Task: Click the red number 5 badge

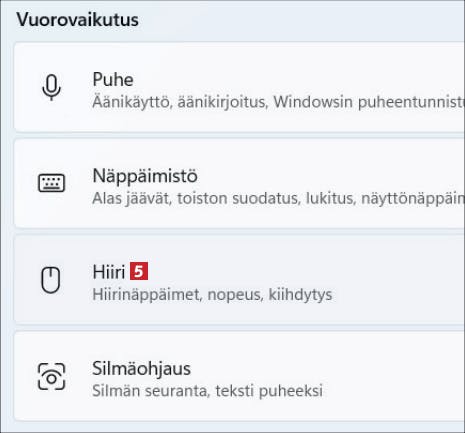Action: 139,271
